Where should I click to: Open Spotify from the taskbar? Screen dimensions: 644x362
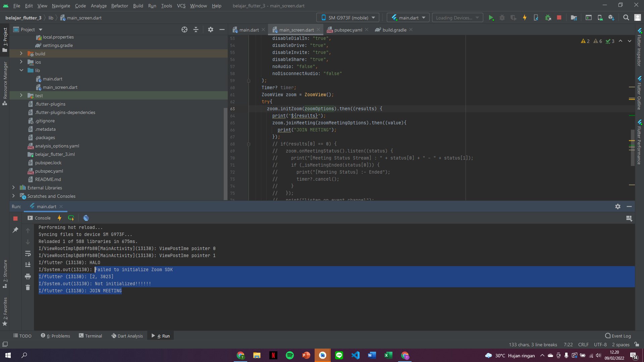(x=290, y=355)
